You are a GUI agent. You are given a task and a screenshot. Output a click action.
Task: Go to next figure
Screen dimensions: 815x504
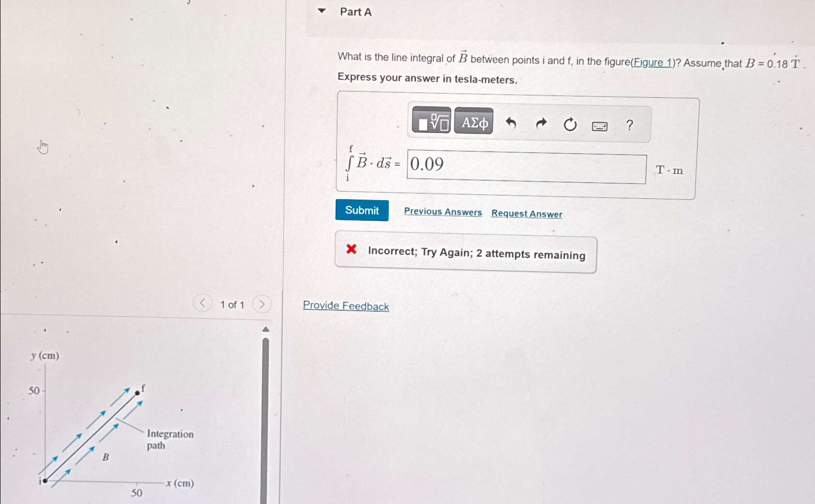pyautogui.click(x=262, y=304)
